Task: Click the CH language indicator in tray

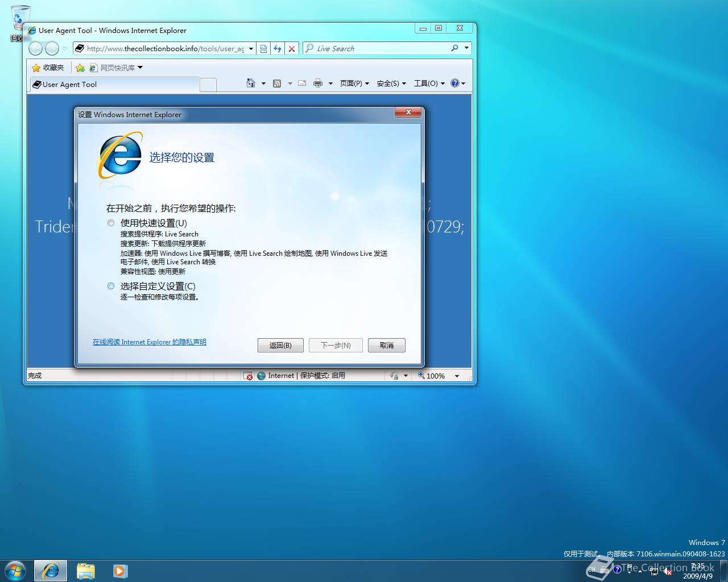Action: (592, 569)
